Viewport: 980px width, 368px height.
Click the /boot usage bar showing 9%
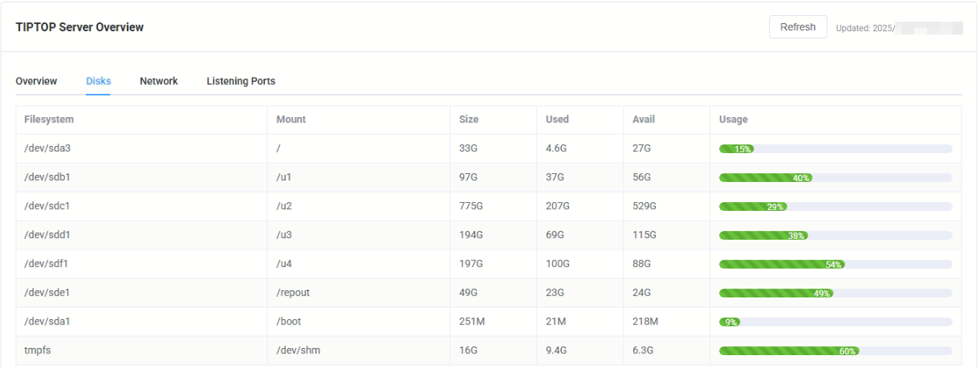click(x=835, y=322)
